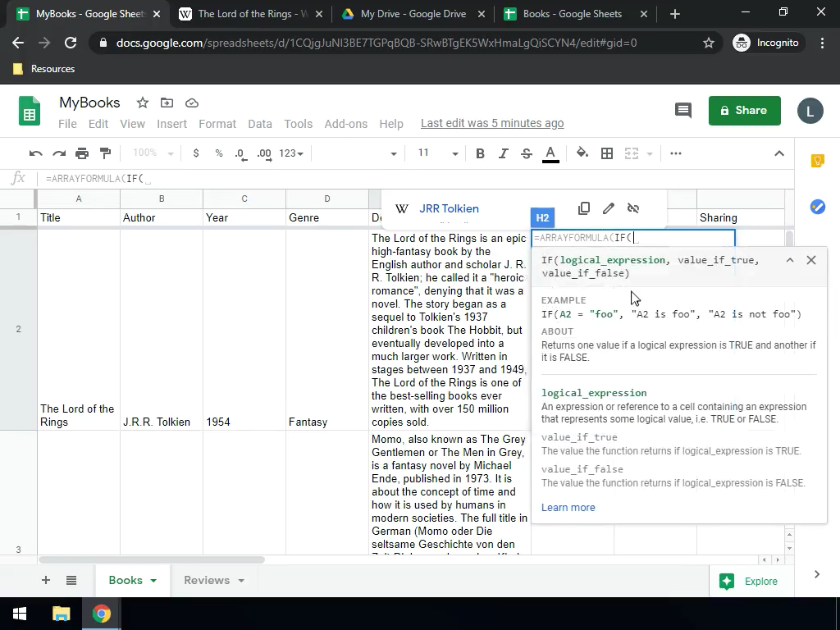Open the Tools menu

tap(299, 124)
